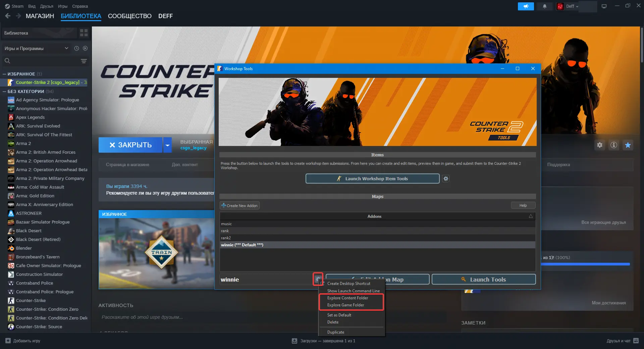
Task: Select the winnie (*** Default ***) addon
Action: point(377,245)
